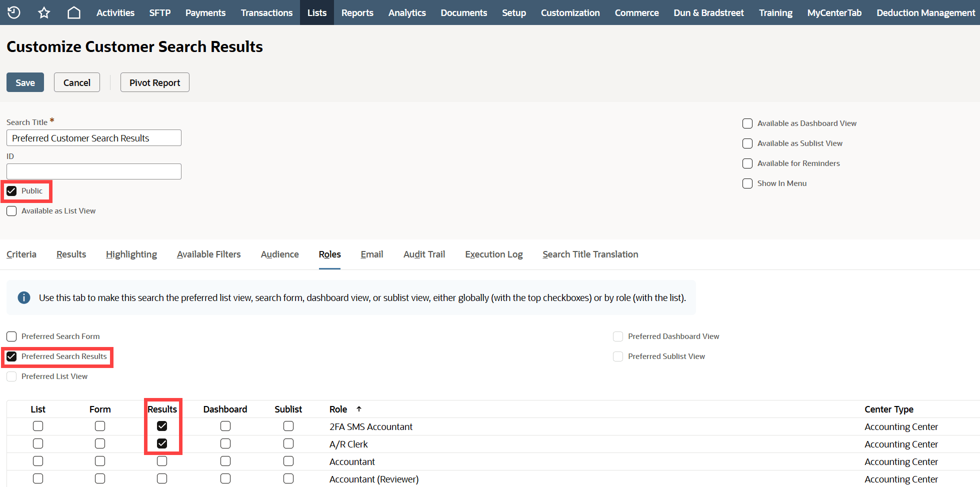Open the Activities menu

[x=115, y=12]
